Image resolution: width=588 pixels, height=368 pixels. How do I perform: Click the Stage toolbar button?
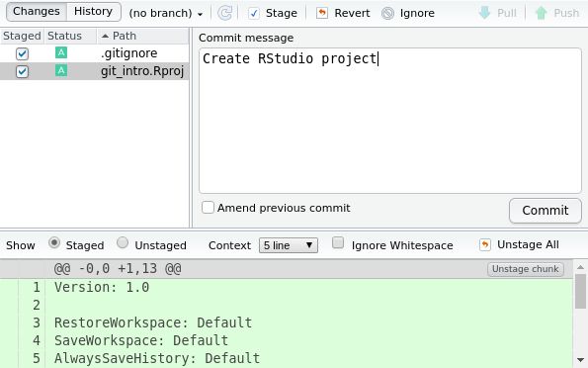[x=273, y=13]
